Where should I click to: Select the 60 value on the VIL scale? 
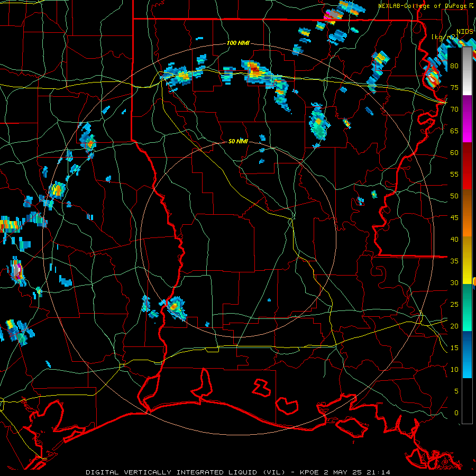coord(454,153)
